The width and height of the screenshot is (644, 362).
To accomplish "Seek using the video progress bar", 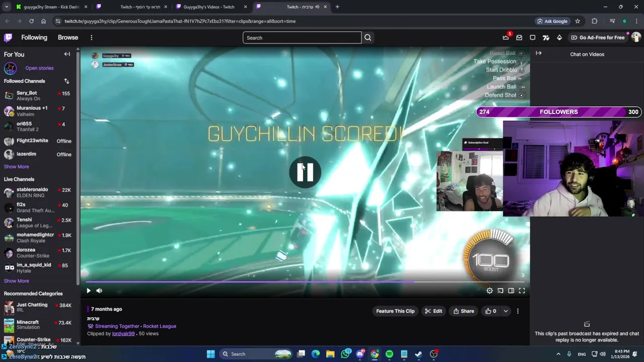I will [305, 282].
